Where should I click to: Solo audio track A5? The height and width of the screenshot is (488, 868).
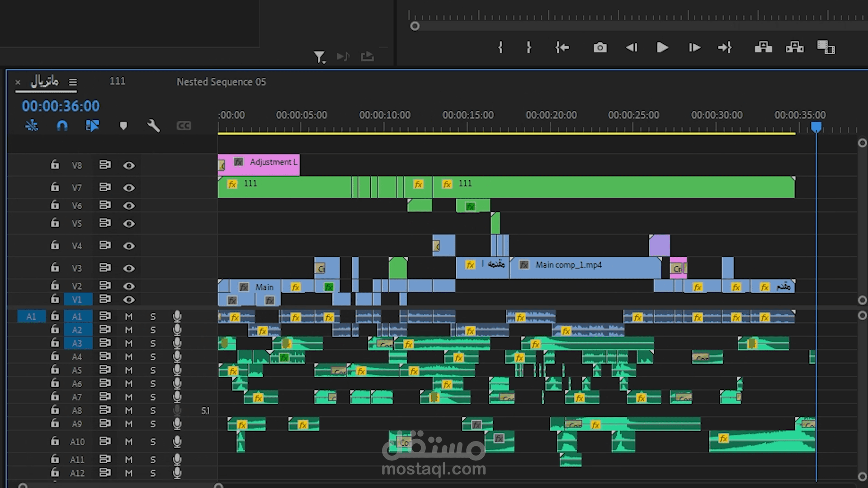coord(153,371)
